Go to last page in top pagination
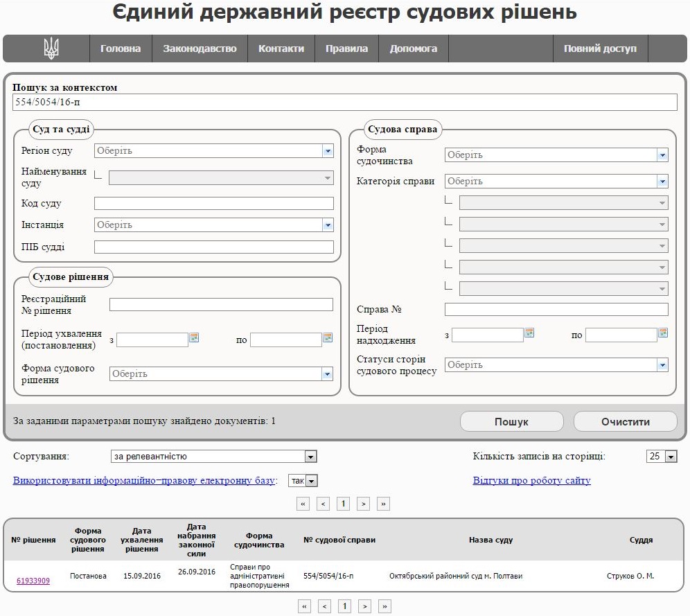The height and width of the screenshot is (616, 690). pyautogui.click(x=384, y=504)
